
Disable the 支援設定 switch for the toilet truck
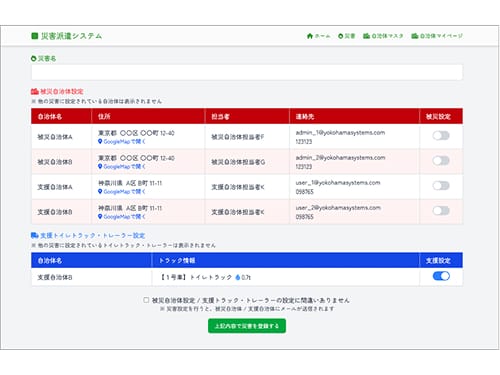441,276
